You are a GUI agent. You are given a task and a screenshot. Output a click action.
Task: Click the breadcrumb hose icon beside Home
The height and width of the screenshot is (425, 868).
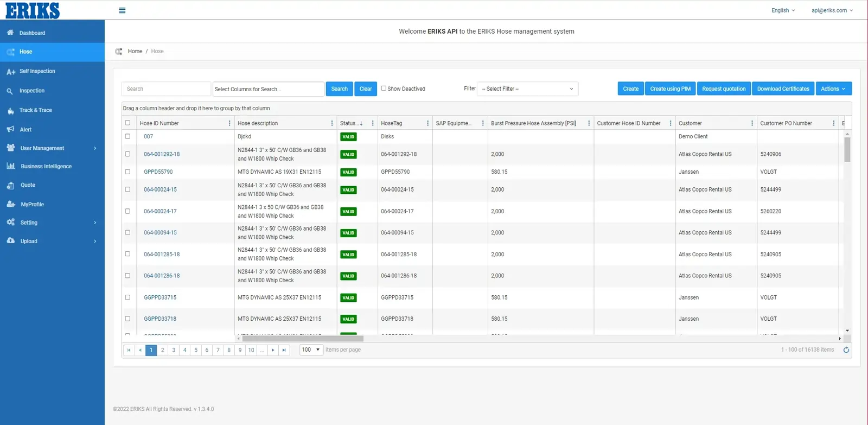pos(119,52)
